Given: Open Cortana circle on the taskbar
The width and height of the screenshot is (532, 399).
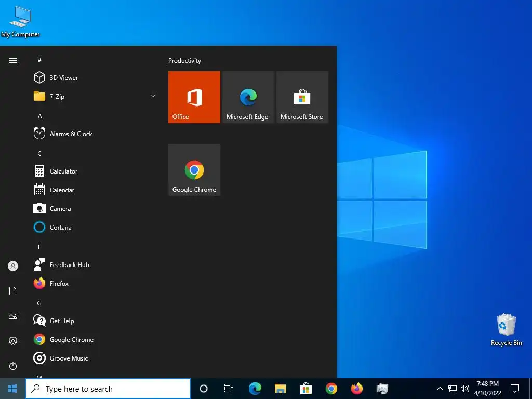Looking at the screenshot, I should point(204,389).
